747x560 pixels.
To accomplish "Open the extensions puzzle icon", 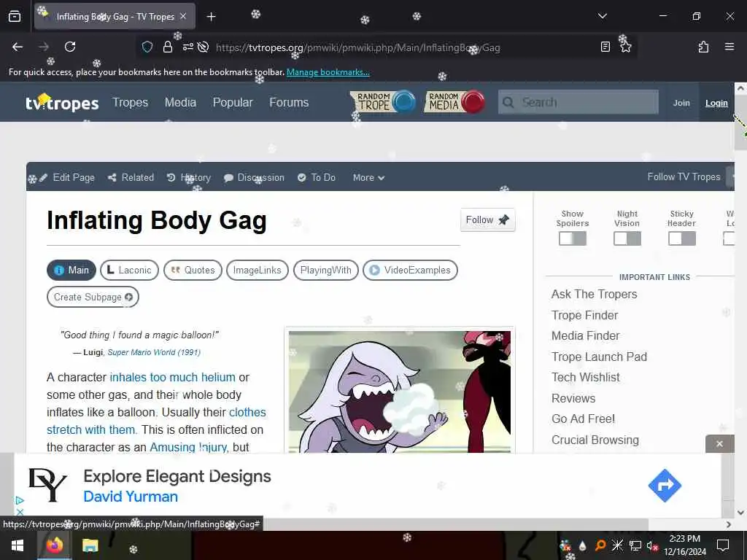I will point(703,47).
